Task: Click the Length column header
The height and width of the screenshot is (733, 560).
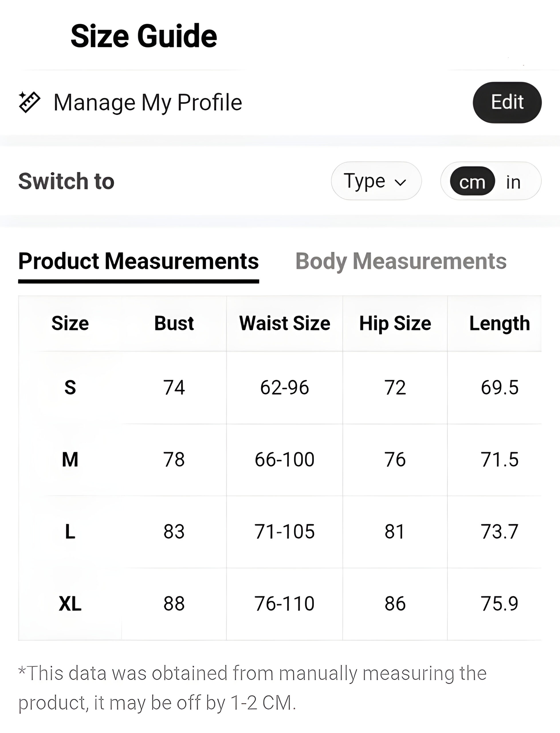Action: 499,324
